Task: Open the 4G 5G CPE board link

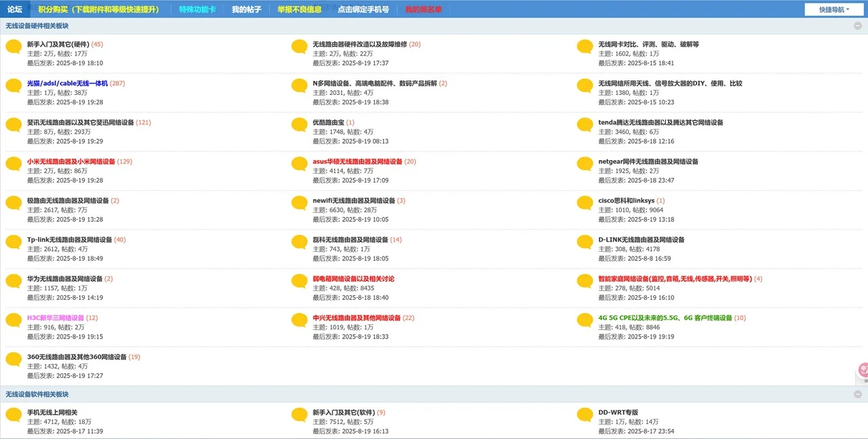Action: (665, 318)
